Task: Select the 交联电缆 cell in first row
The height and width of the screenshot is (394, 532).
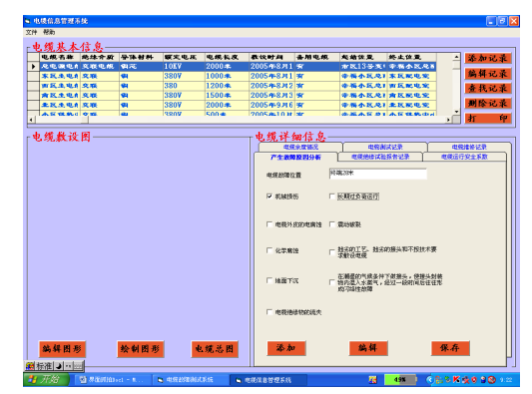Action: pos(100,67)
